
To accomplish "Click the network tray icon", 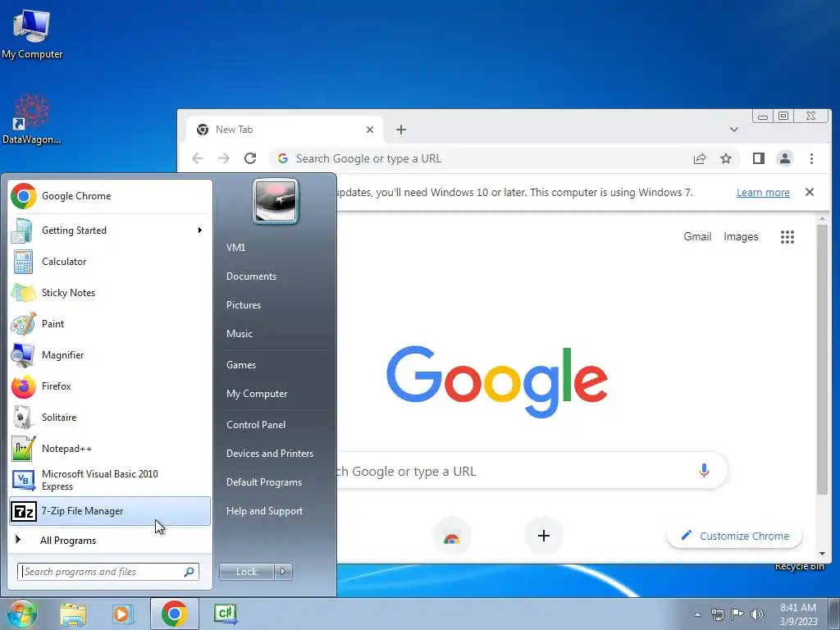I will tap(717, 614).
